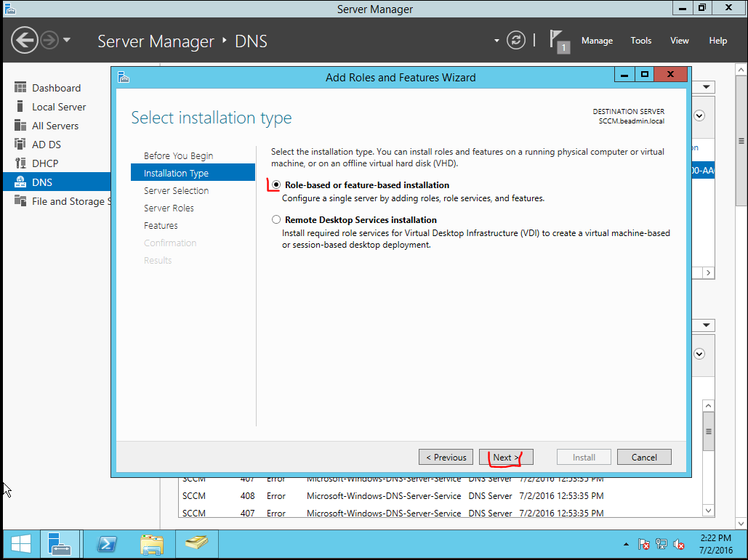Click the forward navigation arrow in Server Manager
This screenshot has height=560, width=748.
pos(49,40)
